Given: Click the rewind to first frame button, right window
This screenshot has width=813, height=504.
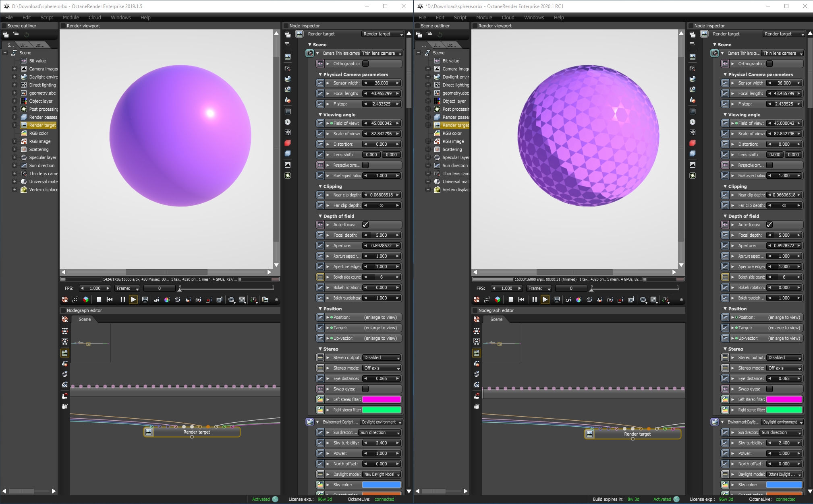Looking at the screenshot, I should click(521, 300).
